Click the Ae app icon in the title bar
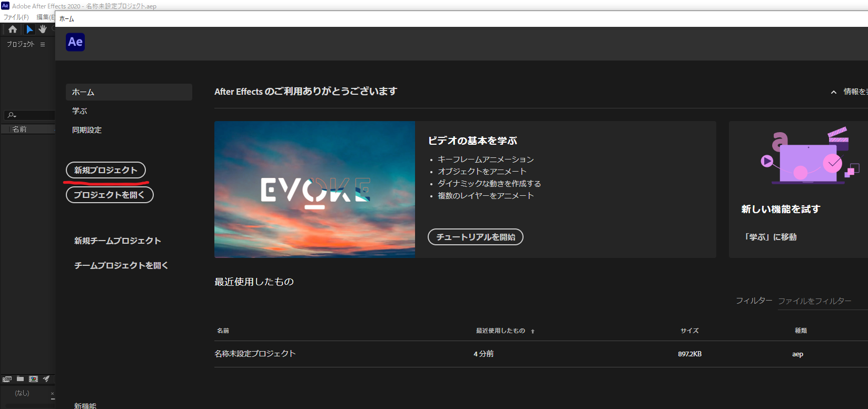Viewport: 868px width, 409px height. point(5,6)
